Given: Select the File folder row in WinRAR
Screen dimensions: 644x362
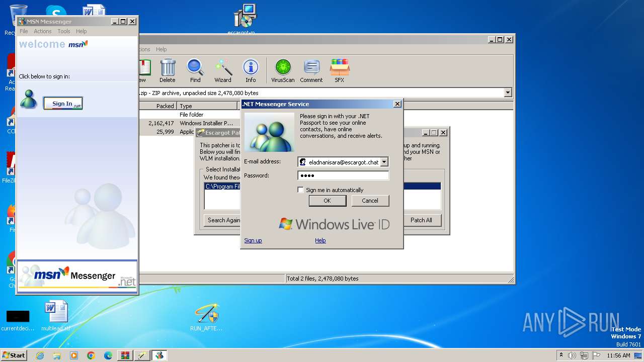Looking at the screenshot, I should coord(190,115).
